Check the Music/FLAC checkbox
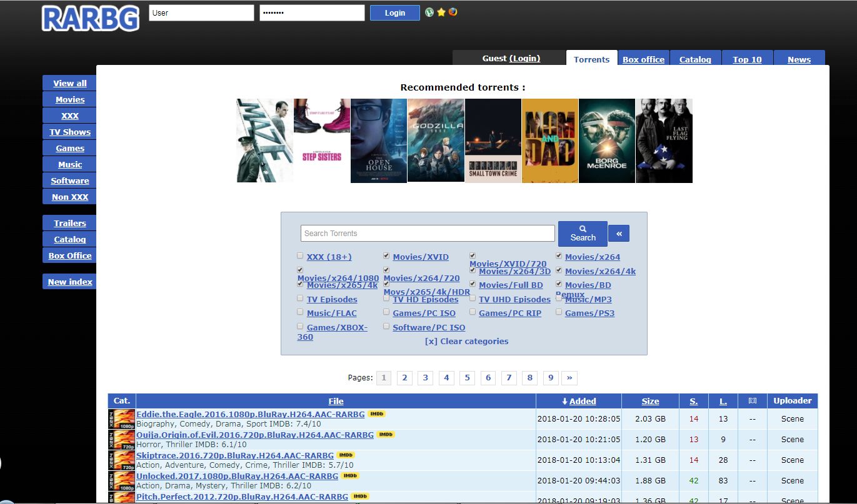The image size is (857, 504). pos(300,312)
